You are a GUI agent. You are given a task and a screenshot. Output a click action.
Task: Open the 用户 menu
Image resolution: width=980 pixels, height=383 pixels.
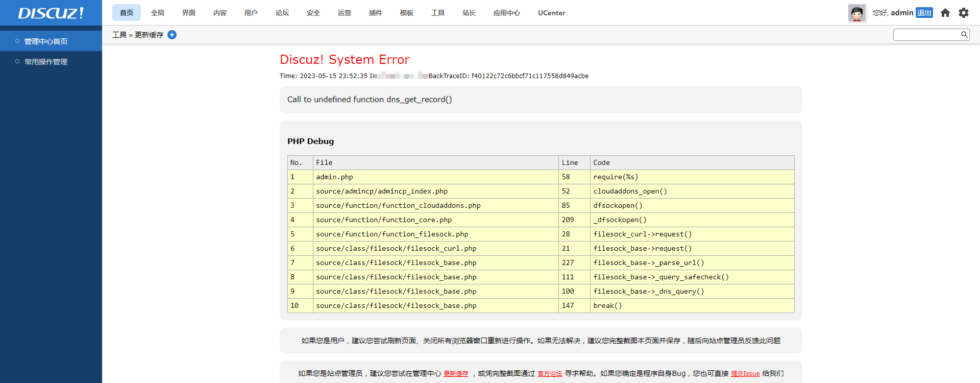tap(251, 13)
